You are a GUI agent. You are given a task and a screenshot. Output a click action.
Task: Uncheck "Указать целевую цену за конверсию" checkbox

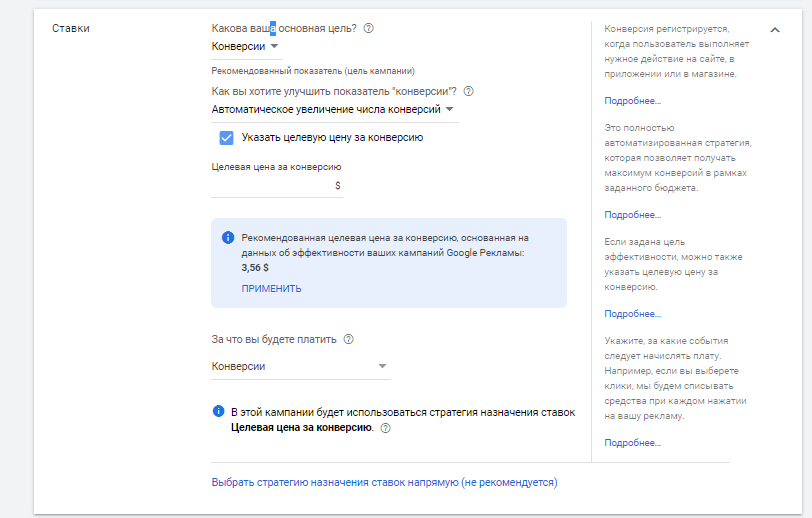pos(226,137)
